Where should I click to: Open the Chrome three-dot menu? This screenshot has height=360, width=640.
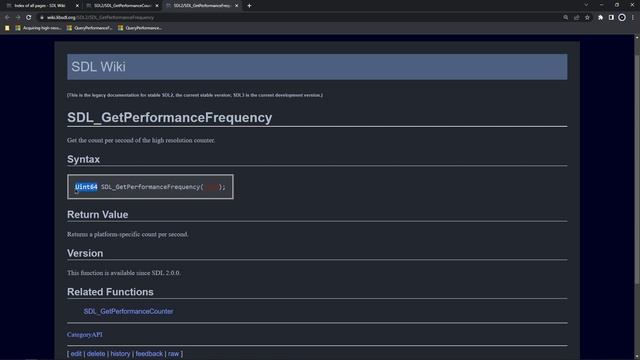pyautogui.click(x=633, y=18)
